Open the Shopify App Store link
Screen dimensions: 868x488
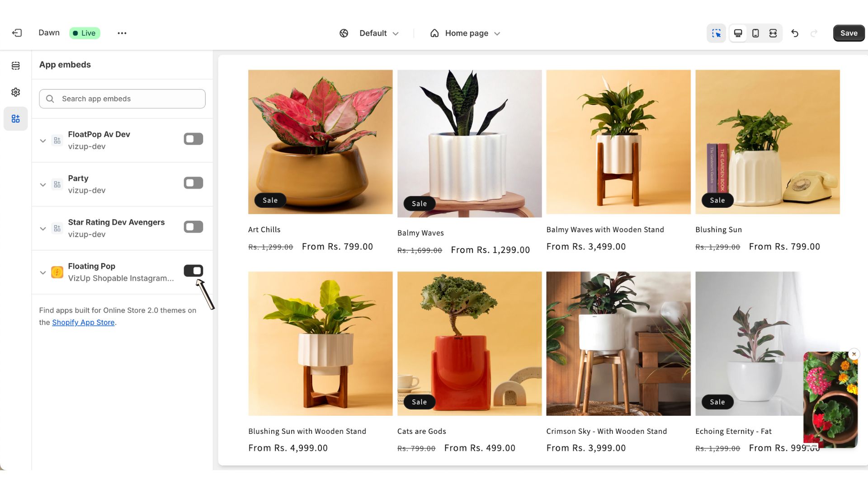pyautogui.click(x=83, y=322)
